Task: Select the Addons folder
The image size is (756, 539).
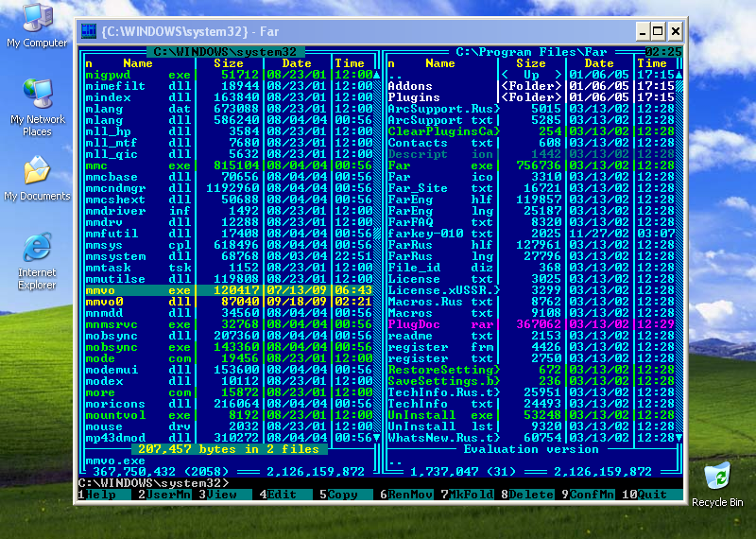Action: (x=531, y=86)
